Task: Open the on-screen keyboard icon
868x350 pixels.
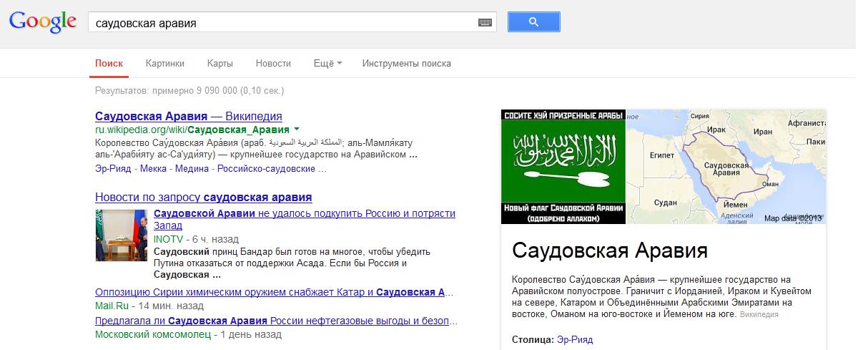Action: (485, 22)
